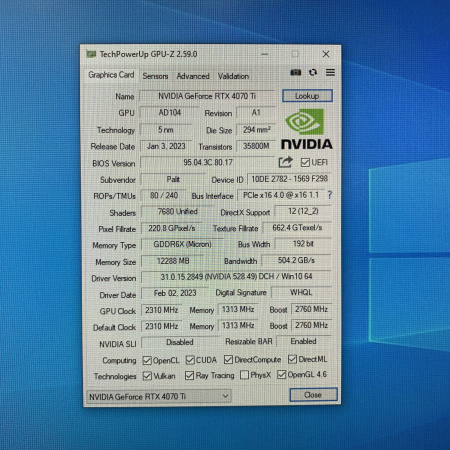Click the BIOS Version field 95.04.3C.80.17
This screenshot has height=450, width=450.
tap(208, 163)
